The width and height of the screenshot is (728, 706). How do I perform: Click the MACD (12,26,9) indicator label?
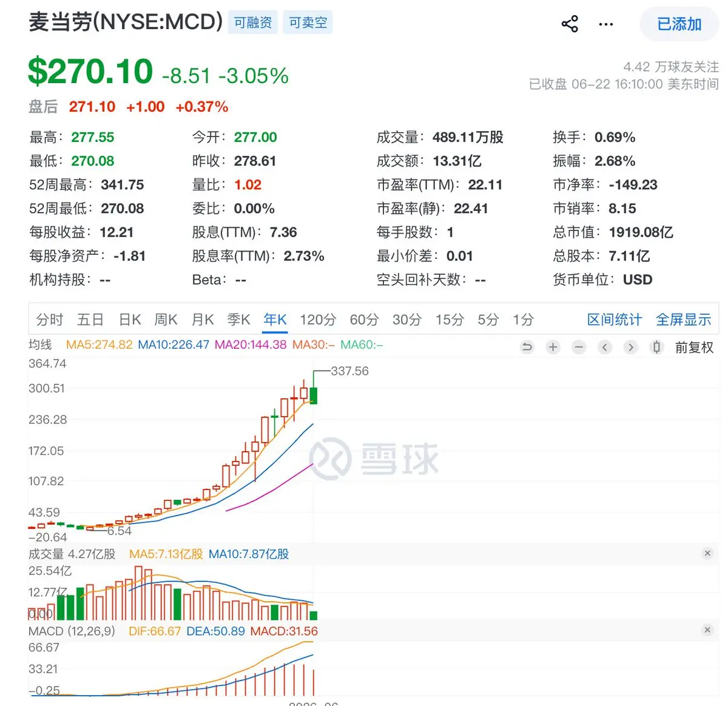pyautogui.click(x=72, y=631)
